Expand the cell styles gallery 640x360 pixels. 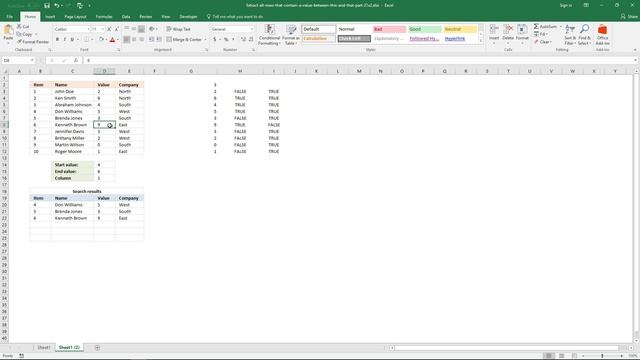(481, 41)
